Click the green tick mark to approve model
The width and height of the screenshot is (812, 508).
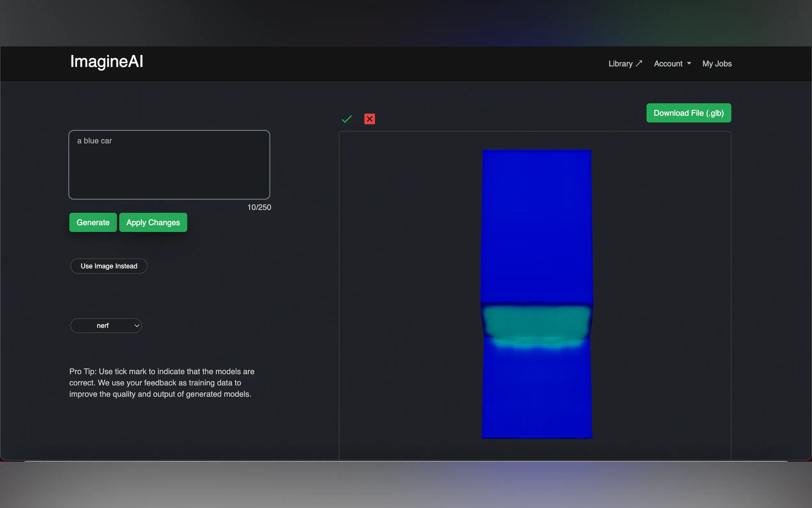click(347, 119)
